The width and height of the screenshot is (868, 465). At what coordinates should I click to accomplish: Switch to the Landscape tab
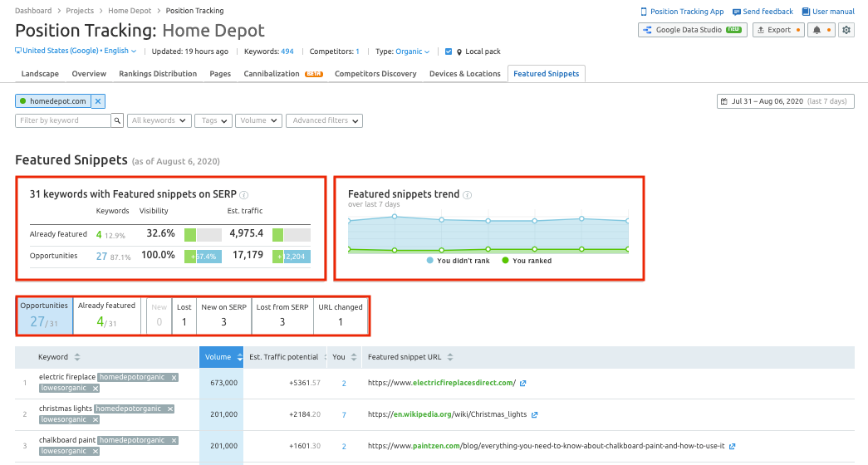pos(40,74)
